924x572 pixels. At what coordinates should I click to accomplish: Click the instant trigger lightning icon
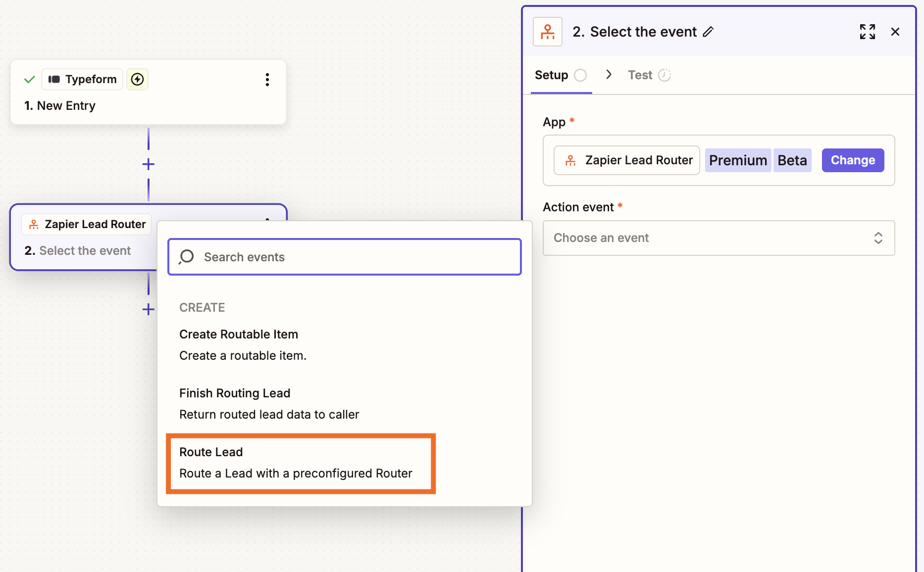click(x=138, y=79)
